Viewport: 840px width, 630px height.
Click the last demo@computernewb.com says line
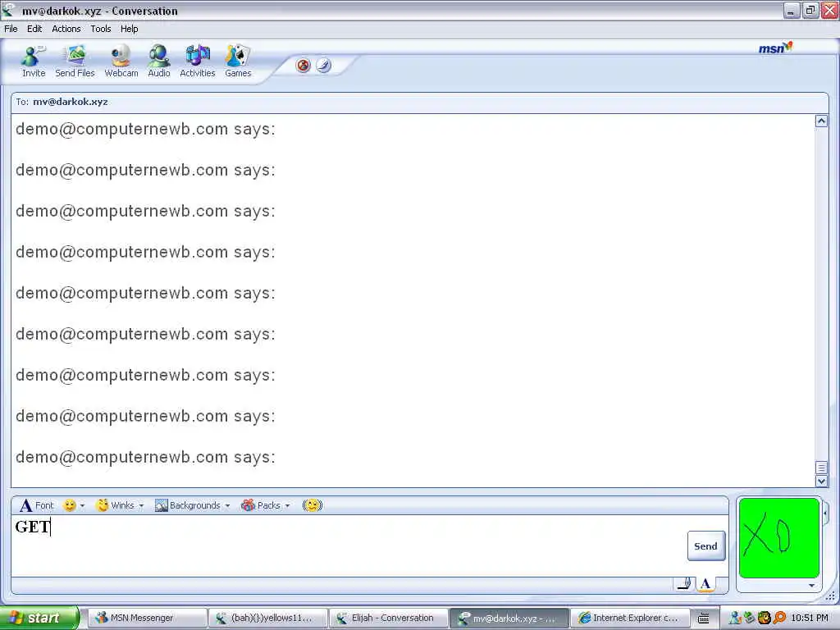tap(145, 457)
